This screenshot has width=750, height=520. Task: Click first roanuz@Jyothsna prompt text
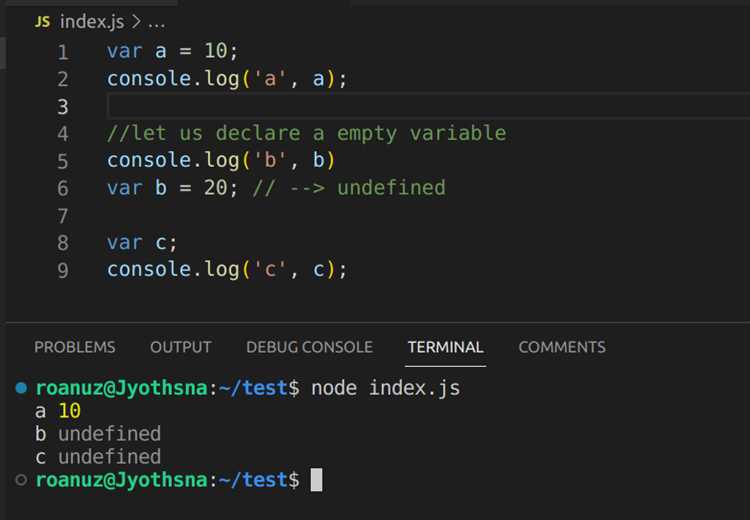(121, 388)
